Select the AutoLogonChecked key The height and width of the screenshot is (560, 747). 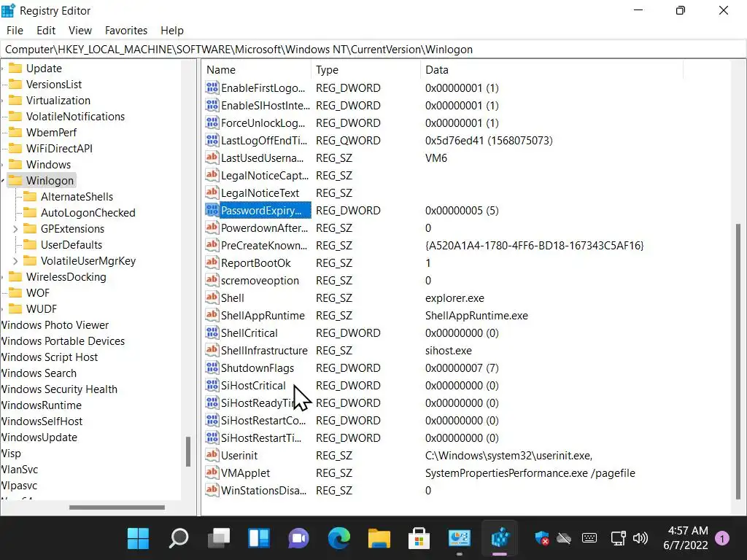click(x=88, y=213)
